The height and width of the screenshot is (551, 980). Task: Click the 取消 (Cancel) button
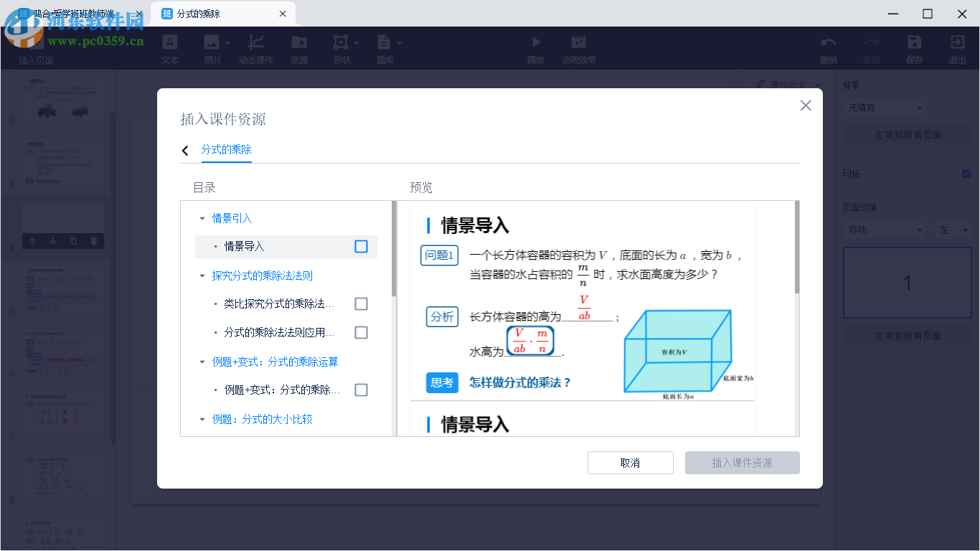click(x=630, y=463)
